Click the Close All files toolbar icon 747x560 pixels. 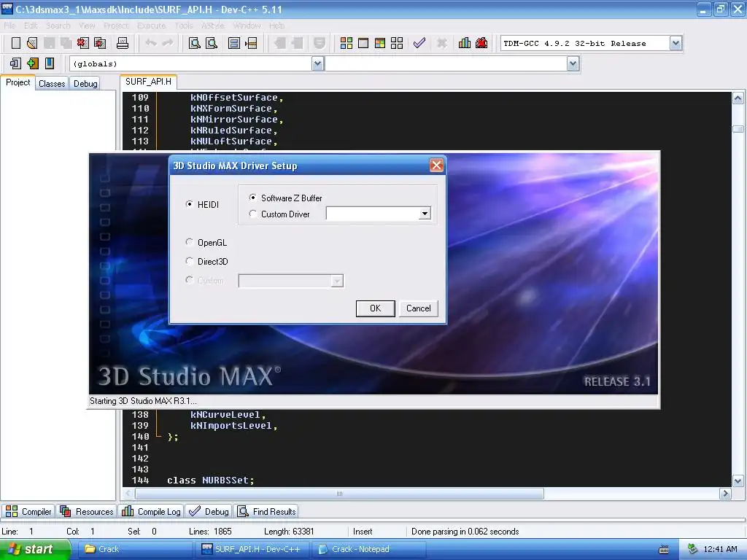[100, 43]
